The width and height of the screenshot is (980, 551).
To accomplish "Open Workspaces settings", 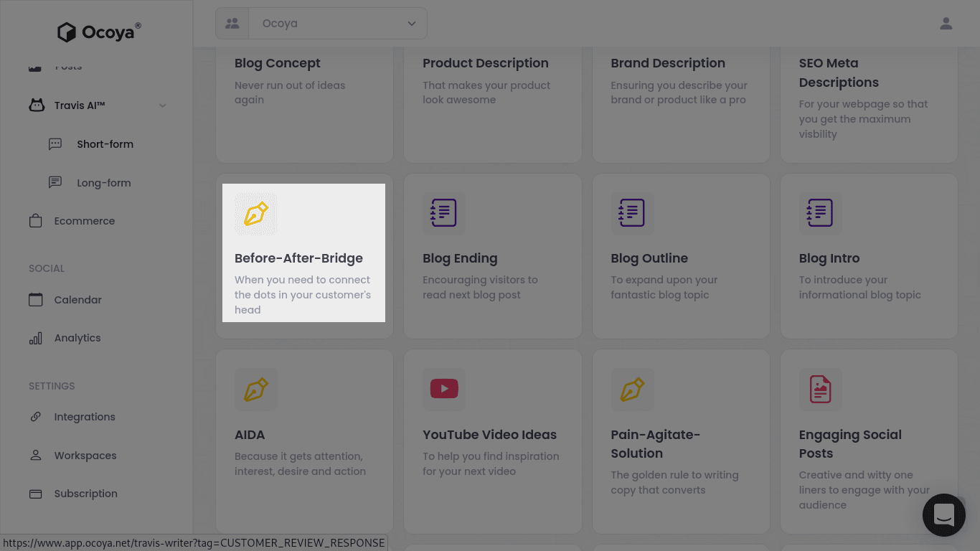I will 85,456.
